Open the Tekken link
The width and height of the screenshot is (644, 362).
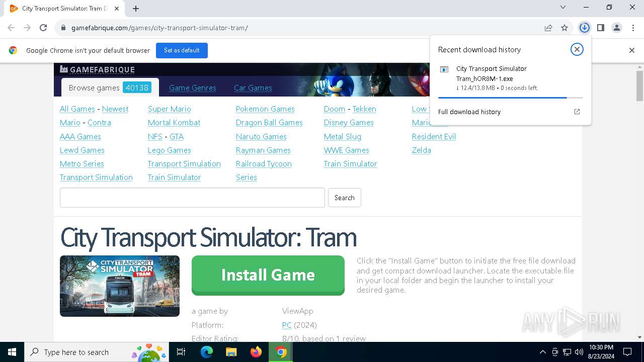click(364, 109)
